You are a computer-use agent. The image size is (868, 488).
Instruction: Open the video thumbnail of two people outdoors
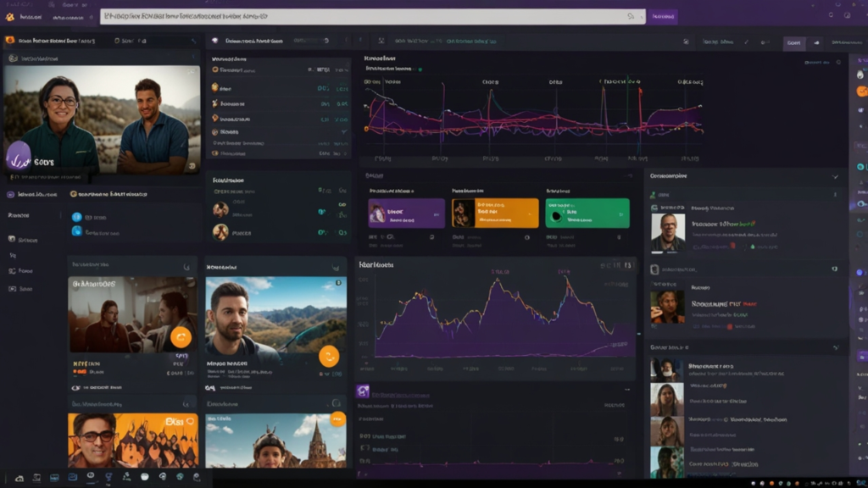pyautogui.click(x=103, y=119)
